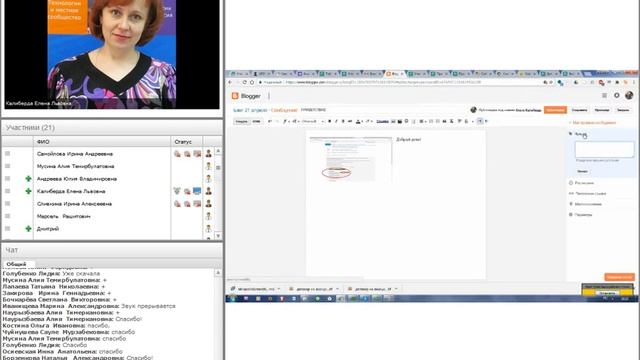
Task: Click the orange Publish button
Action: point(555,110)
